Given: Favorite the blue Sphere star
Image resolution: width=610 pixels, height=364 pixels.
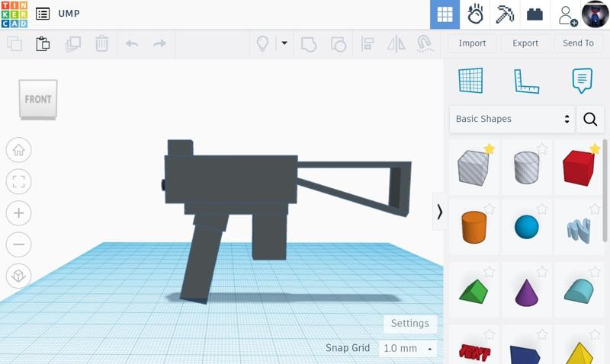Looking at the screenshot, I should [x=542, y=209].
